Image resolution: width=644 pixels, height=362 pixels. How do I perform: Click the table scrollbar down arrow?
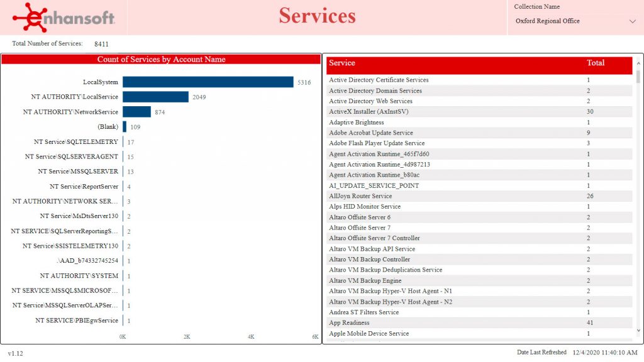(638, 331)
